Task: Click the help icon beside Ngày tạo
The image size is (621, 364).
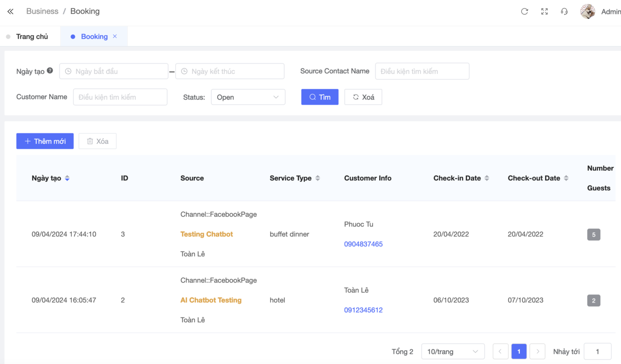Action: (50, 71)
